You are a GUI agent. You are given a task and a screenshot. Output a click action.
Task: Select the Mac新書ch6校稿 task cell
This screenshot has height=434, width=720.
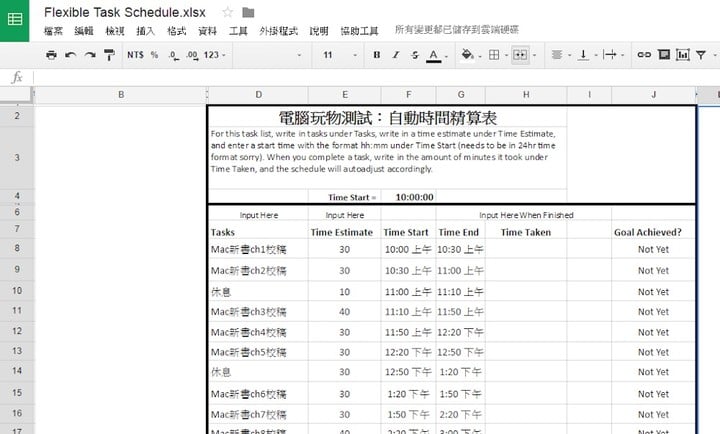pos(258,394)
